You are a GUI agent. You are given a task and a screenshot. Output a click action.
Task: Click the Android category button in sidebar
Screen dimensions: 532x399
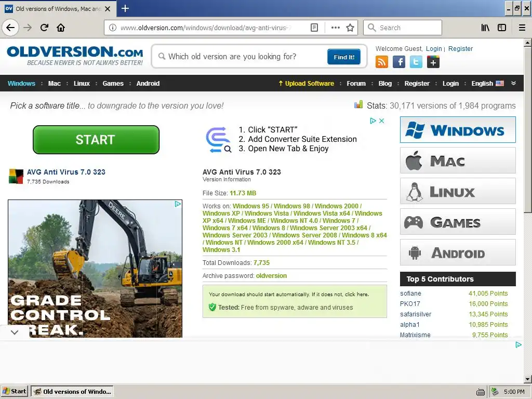[x=458, y=252]
